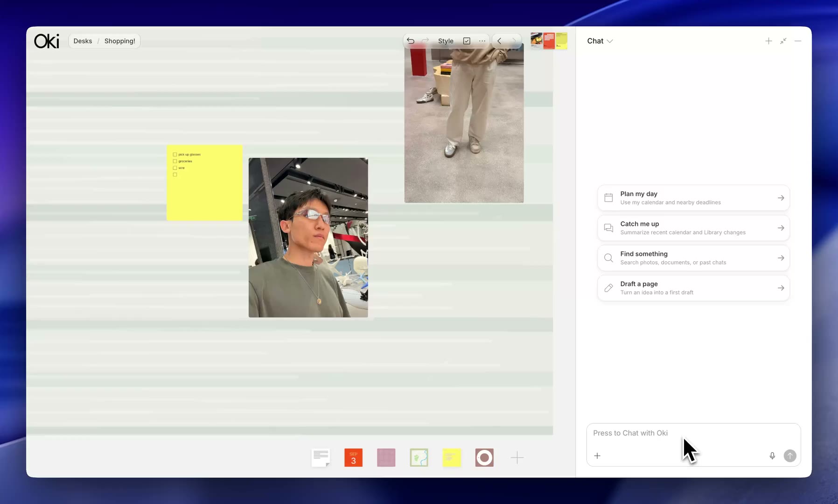Choose the Plan my day suggestion

(693, 198)
